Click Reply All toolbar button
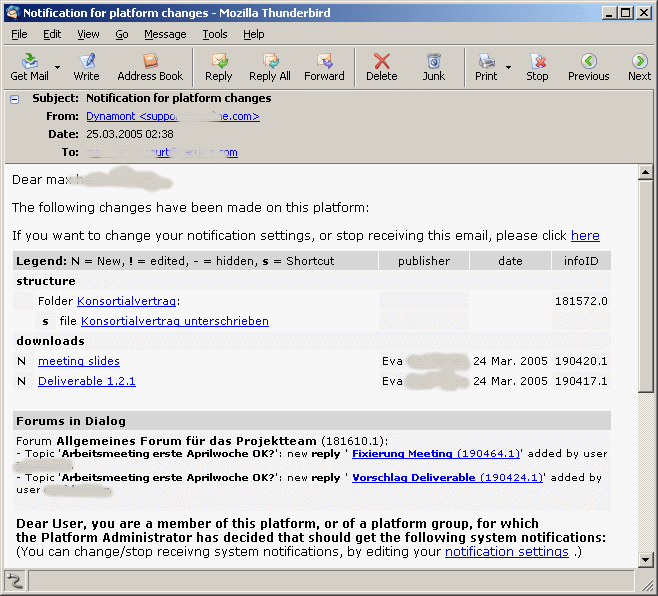The height and width of the screenshot is (596, 658). pos(269,67)
